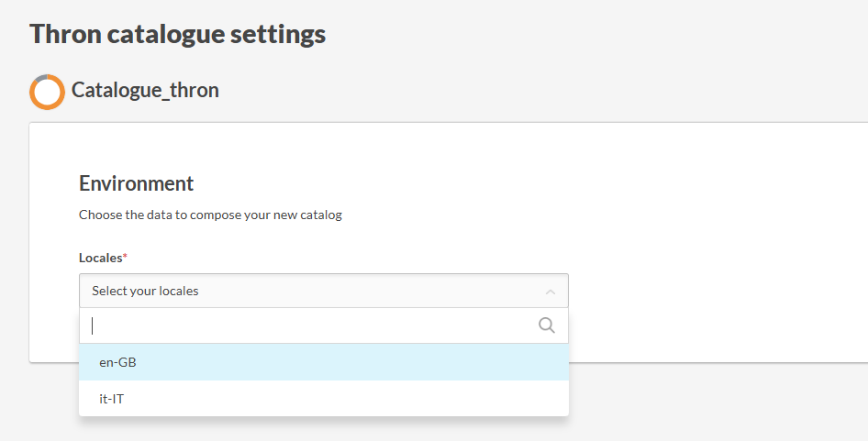
Task: Click blank area right of the page title
Action: [x=596, y=34]
